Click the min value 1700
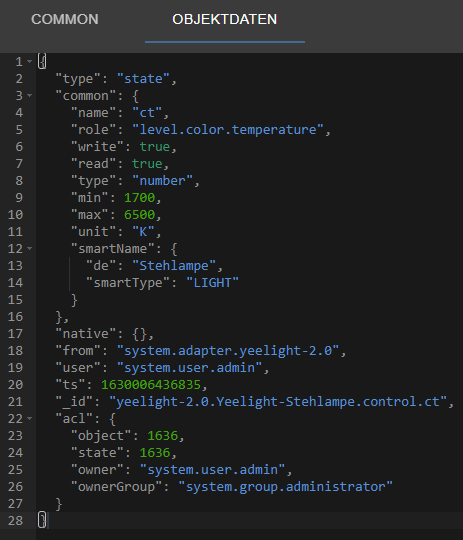This screenshot has height=540, width=463. click(140, 198)
